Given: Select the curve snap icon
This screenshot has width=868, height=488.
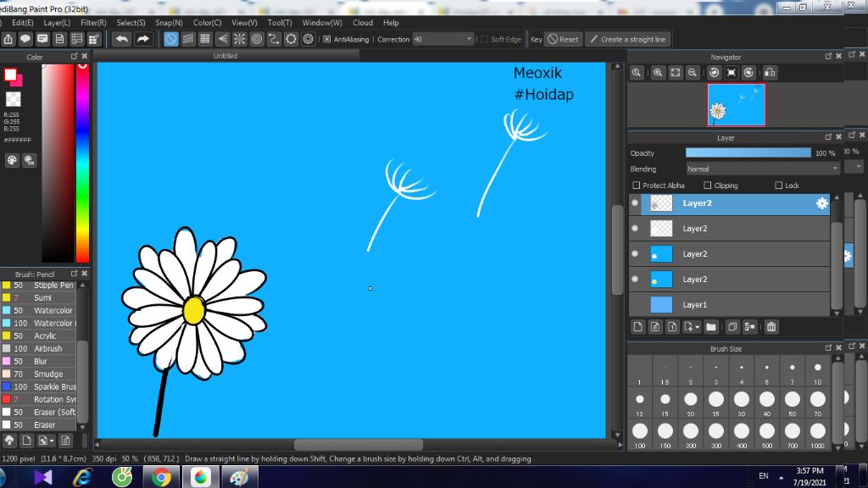Looking at the screenshot, I should [274, 39].
